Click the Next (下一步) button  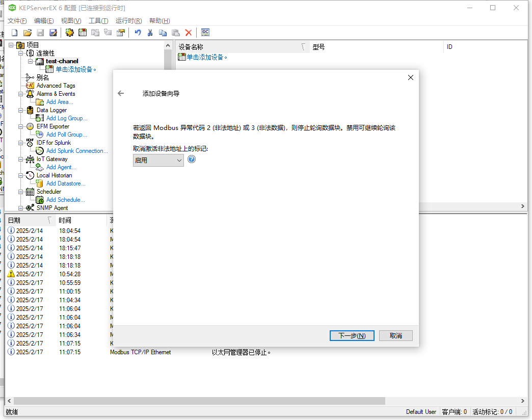[352, 335]
